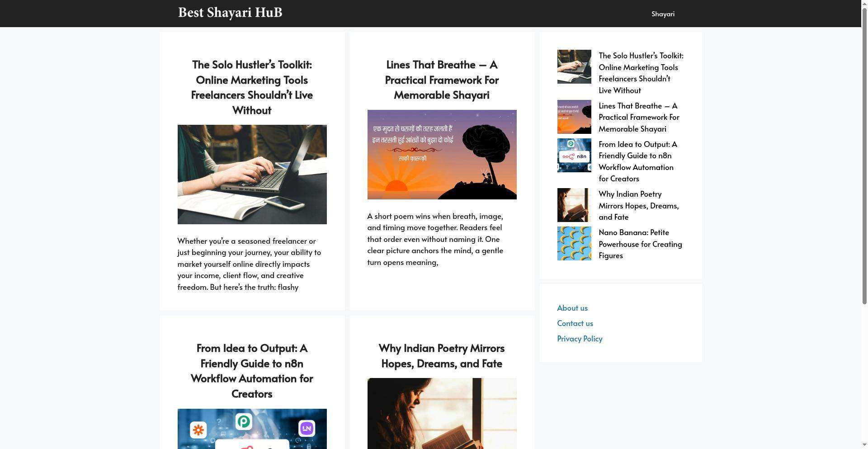Click the sunset shayari featured image

coord(442,155)
